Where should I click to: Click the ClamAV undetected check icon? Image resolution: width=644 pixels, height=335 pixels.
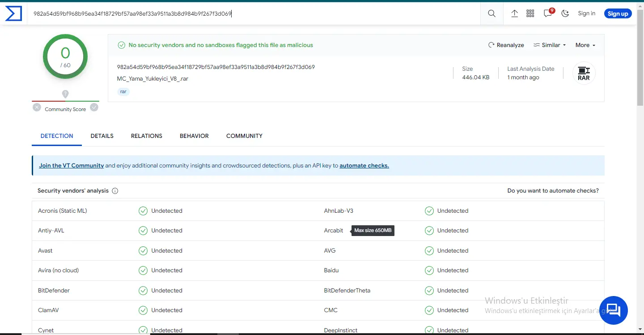pyautogui.click(x=143, y=310)
